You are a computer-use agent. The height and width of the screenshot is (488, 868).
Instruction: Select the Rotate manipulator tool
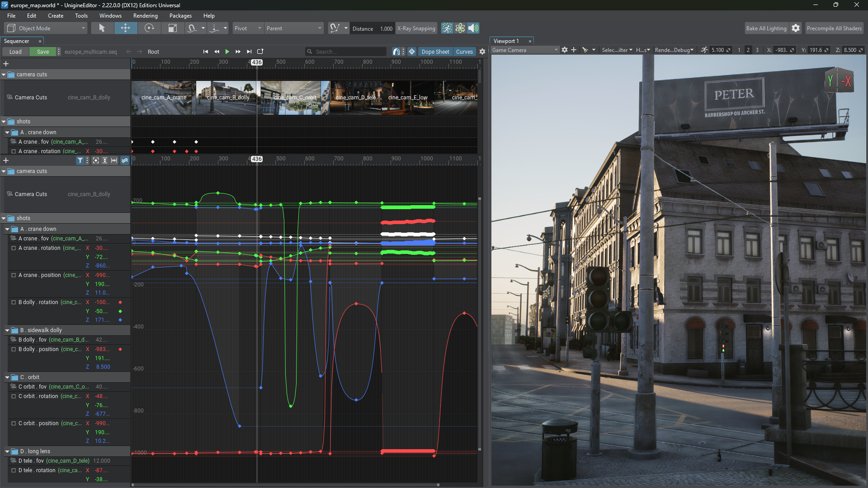point(149,28)
